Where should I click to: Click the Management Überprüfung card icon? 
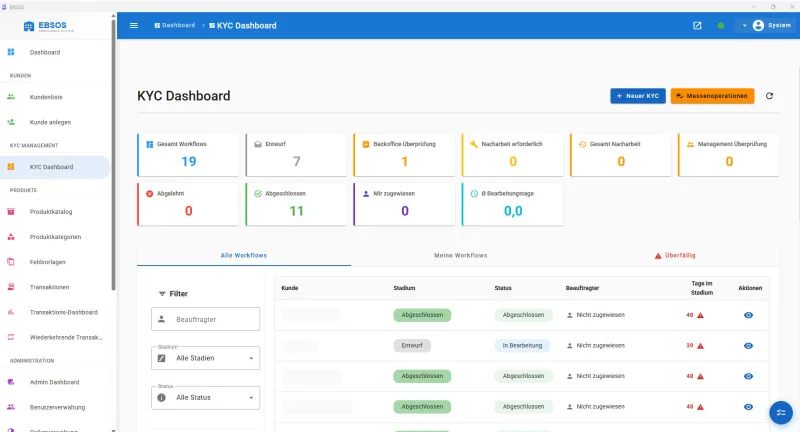pyautogui.click(x=690, y=144)
